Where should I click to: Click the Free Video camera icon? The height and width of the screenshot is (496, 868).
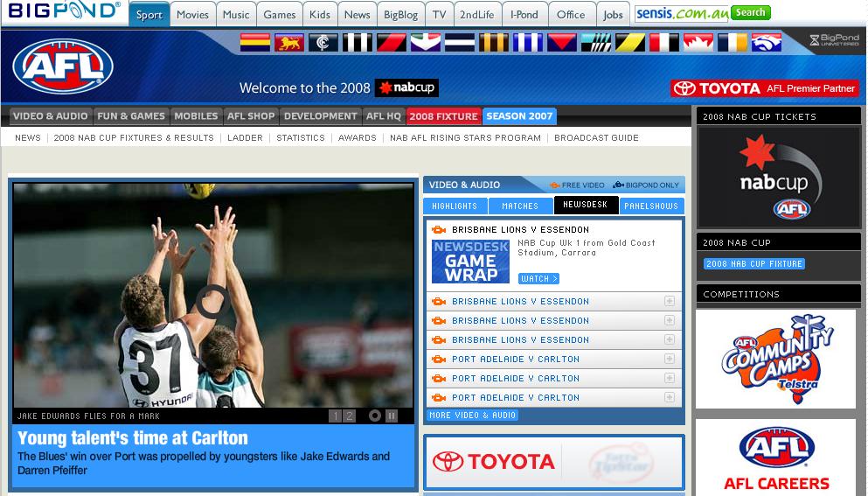coord(555,185)
